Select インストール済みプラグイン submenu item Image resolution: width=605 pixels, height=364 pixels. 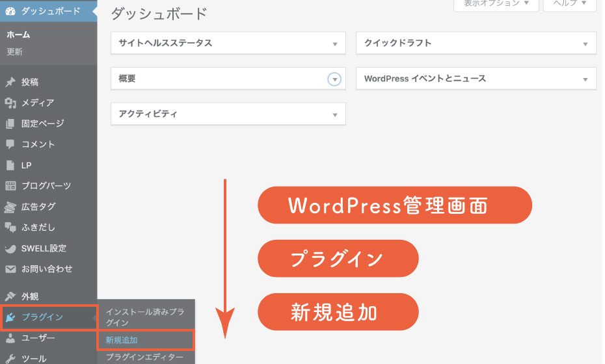click(144, 317)
